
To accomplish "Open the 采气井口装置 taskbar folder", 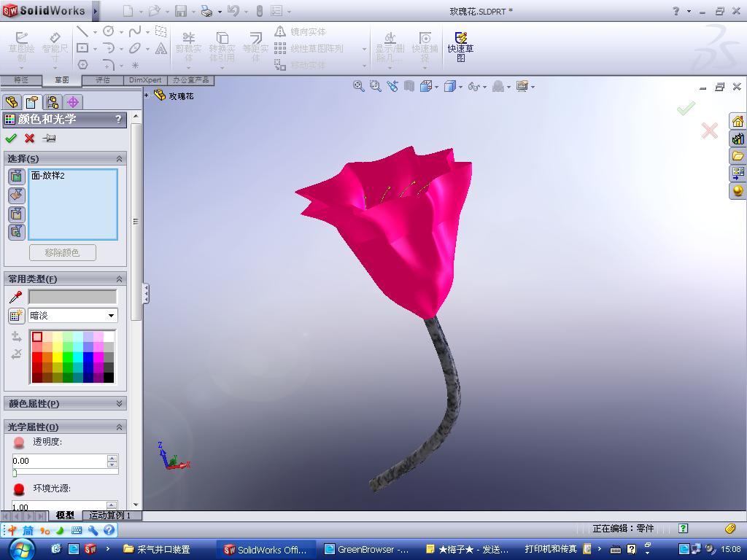I will click(158, 549).
